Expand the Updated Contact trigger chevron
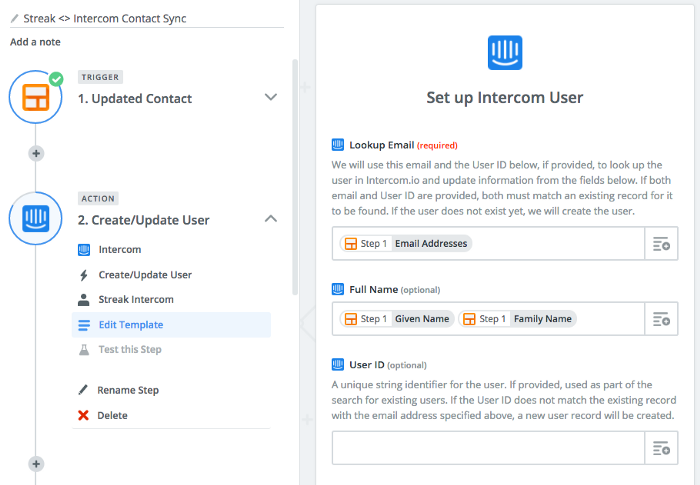Viewport: 700px width, 485px height. (271, 97)
